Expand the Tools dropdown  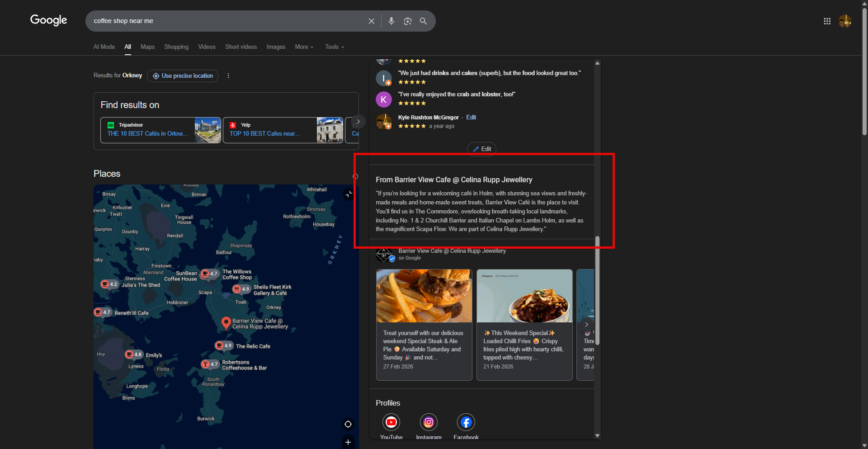point(335,47)
